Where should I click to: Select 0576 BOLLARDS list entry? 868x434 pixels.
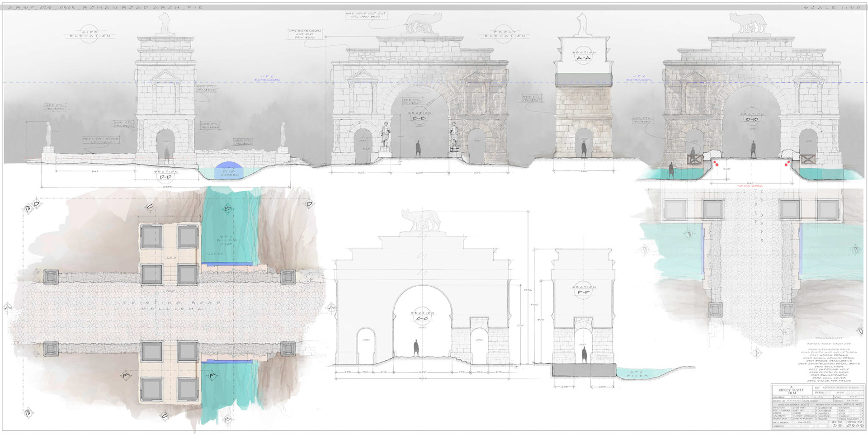[829, 367]
